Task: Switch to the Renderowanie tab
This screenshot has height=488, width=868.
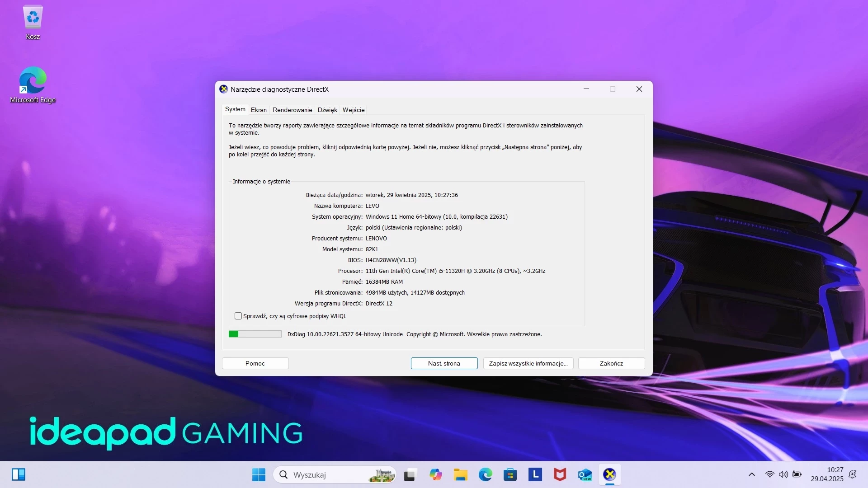Action: (292, 110)
